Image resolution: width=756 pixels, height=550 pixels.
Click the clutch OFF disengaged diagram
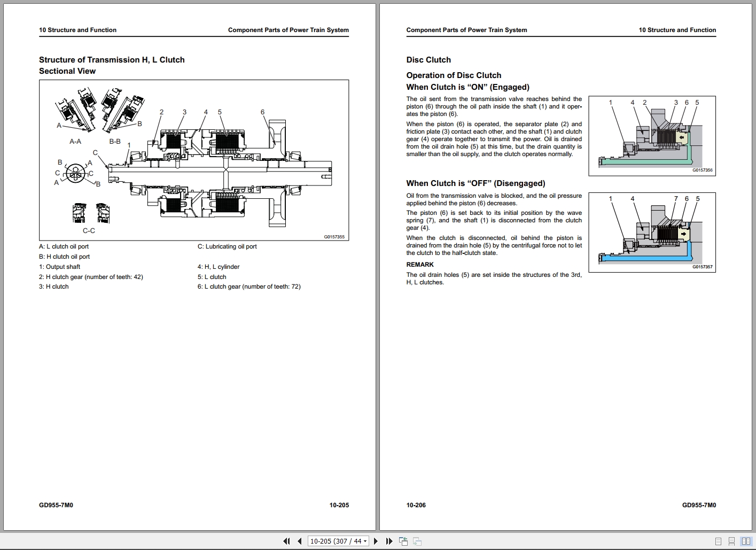pyautogui.click(x=652, y=233)
